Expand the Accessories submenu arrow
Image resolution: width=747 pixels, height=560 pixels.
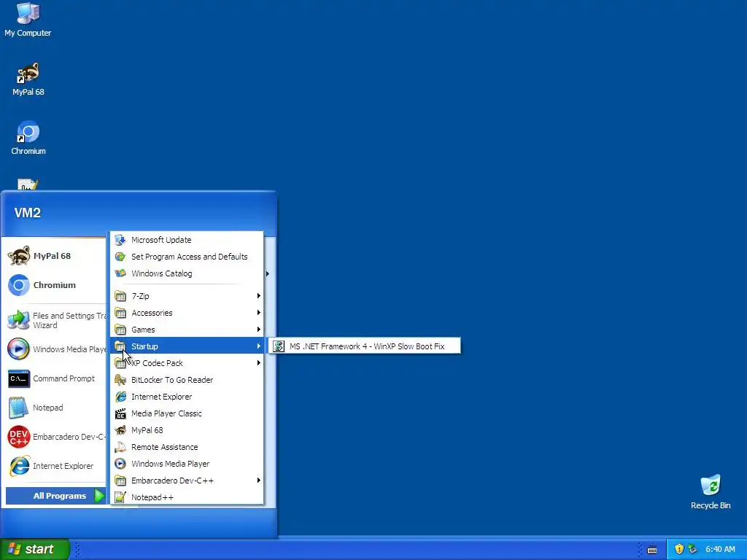259,312
